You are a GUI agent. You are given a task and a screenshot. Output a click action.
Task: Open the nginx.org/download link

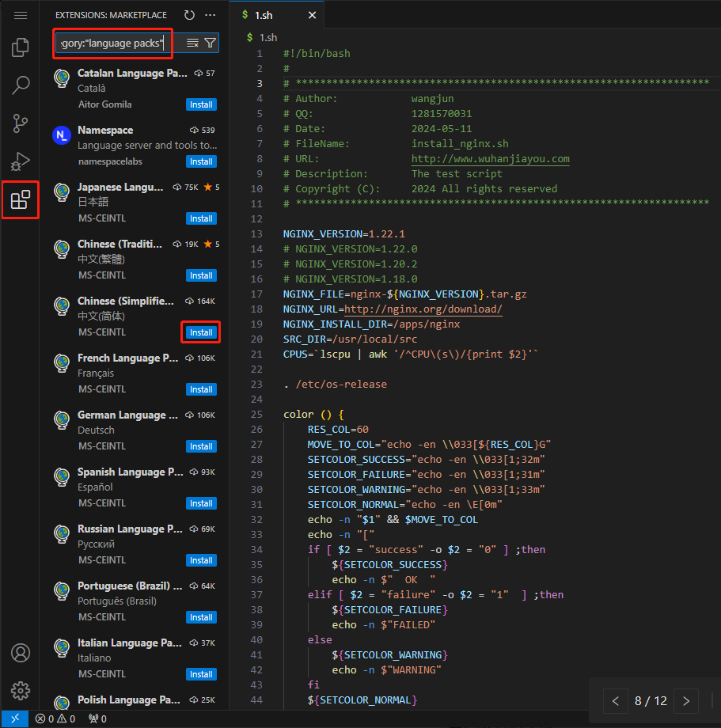tap(423, 309)
